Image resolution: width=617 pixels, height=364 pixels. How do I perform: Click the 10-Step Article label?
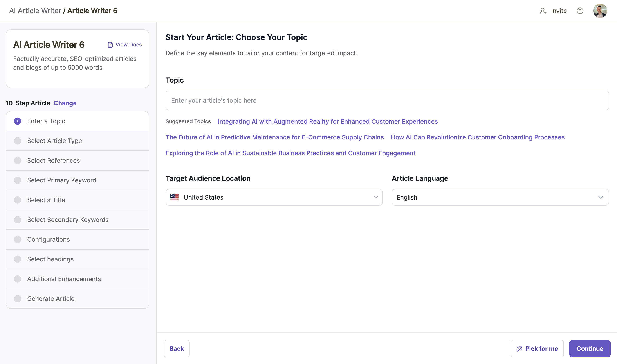coord(28,103)
